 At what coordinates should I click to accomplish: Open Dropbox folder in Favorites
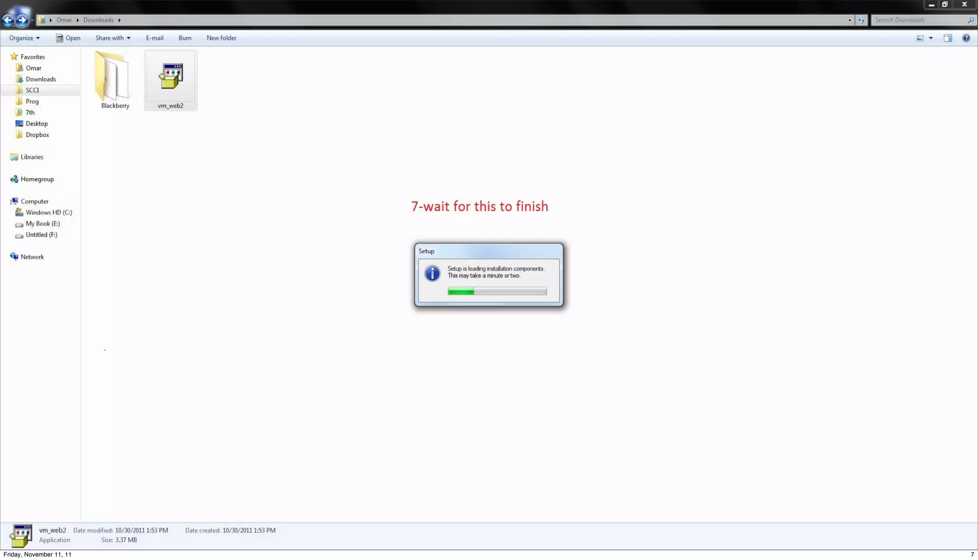pyautogui.click(x=37, y=135)
